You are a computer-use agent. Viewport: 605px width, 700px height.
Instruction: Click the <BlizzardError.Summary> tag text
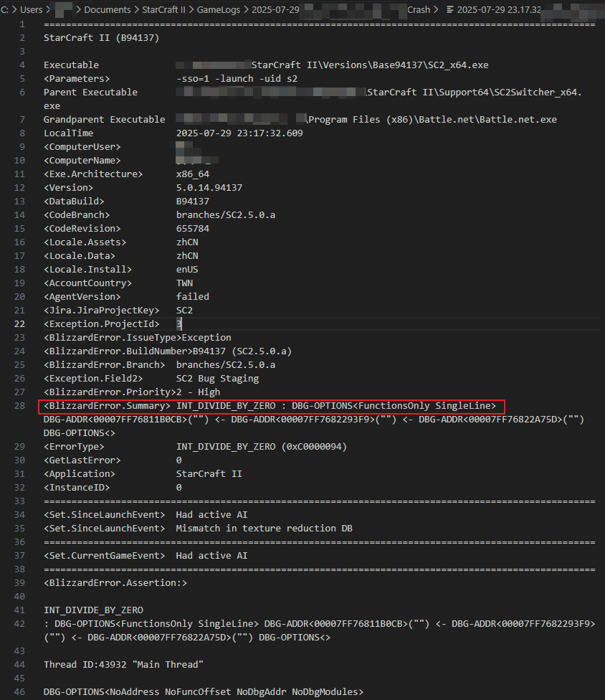pos(107,406)
